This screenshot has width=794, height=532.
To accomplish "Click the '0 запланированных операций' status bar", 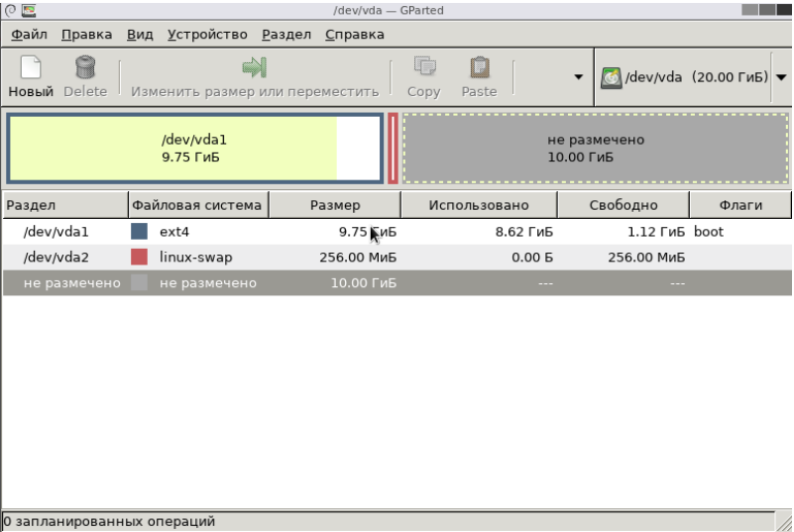I will click(x=388, y=521).
